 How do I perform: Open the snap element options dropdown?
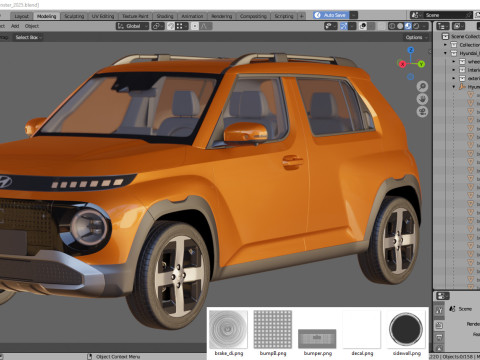click(x=182, y=26)
